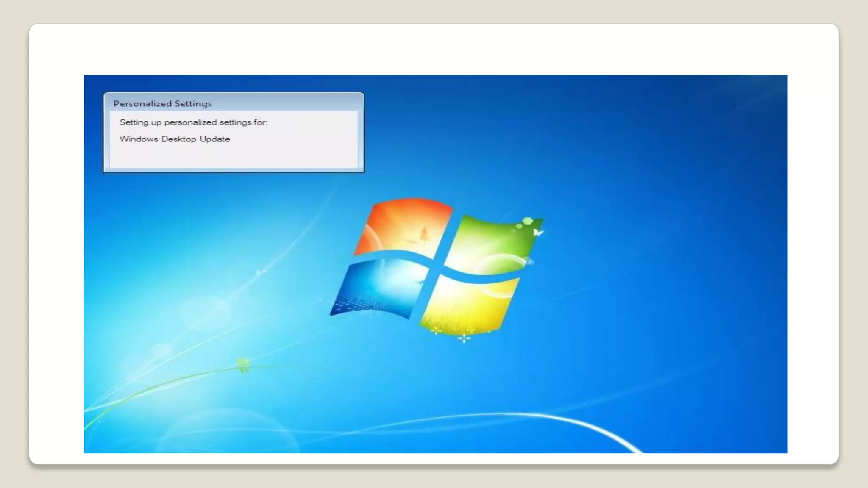Screen dimensions: 868x488
Task: Click the Personalized Settings title bar
Action: [234, 103]
